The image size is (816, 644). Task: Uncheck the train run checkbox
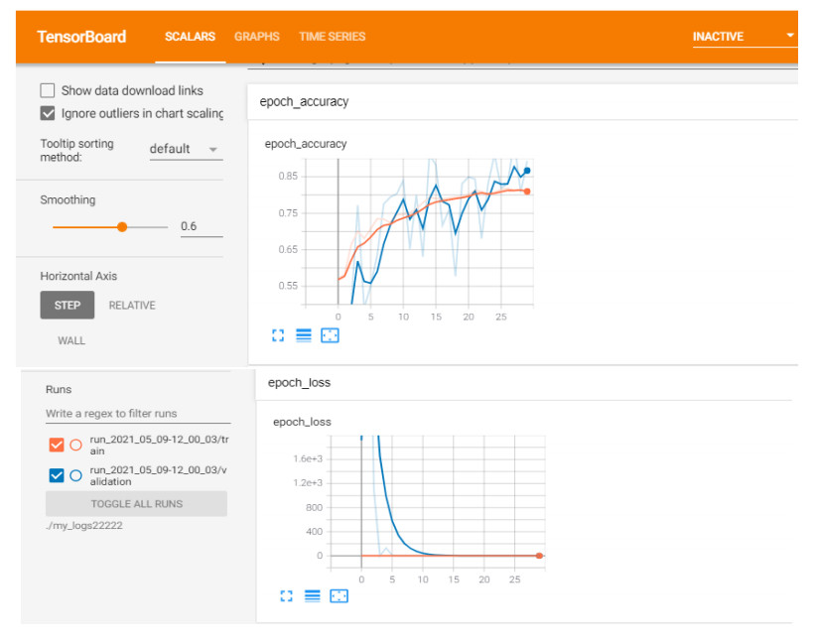click(56, 445)
